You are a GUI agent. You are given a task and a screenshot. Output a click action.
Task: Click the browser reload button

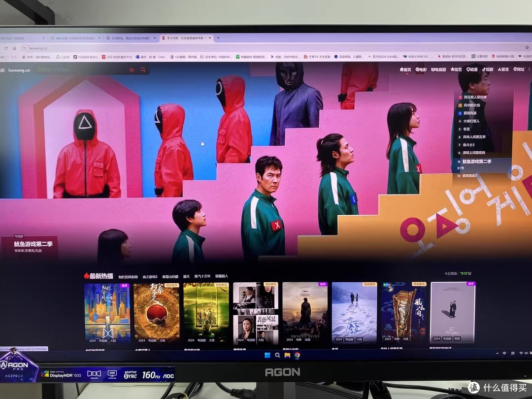click(6, 48)
